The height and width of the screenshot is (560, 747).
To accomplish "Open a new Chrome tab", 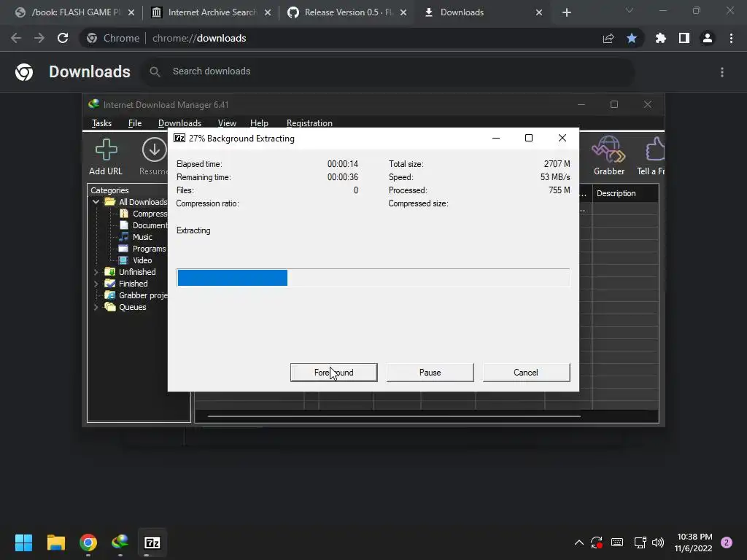I will (566, 12).
